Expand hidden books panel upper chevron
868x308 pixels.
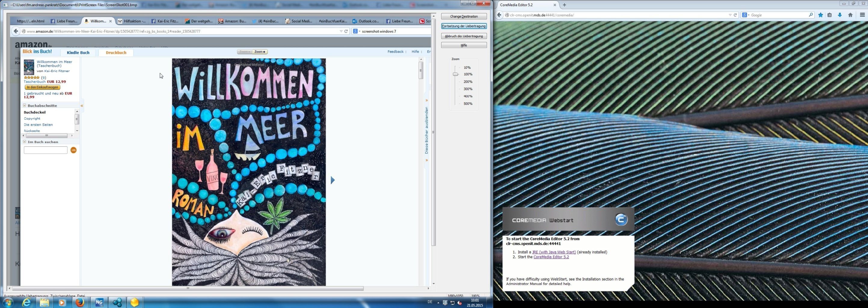point(427,100)
